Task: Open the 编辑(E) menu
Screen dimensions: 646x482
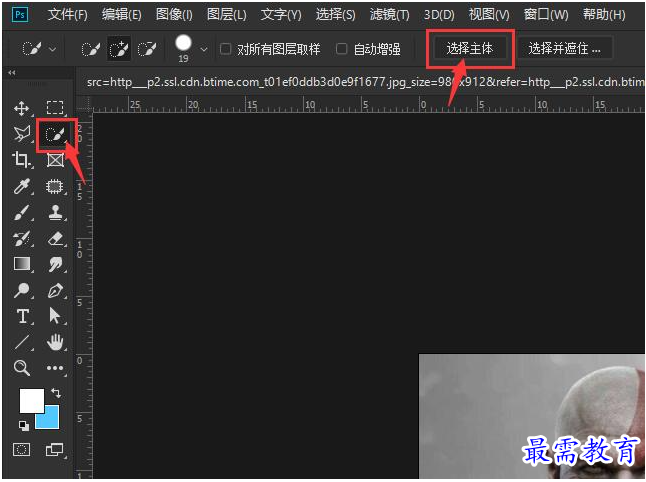Action: point(122,15)
